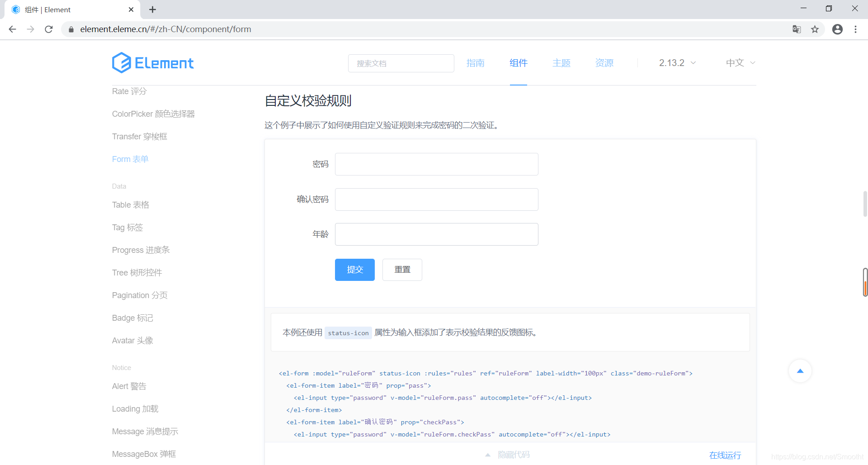Open Table 表格 in the sidebar
Image resolution: width=868 pixels, height=465 pixels.
131,205
